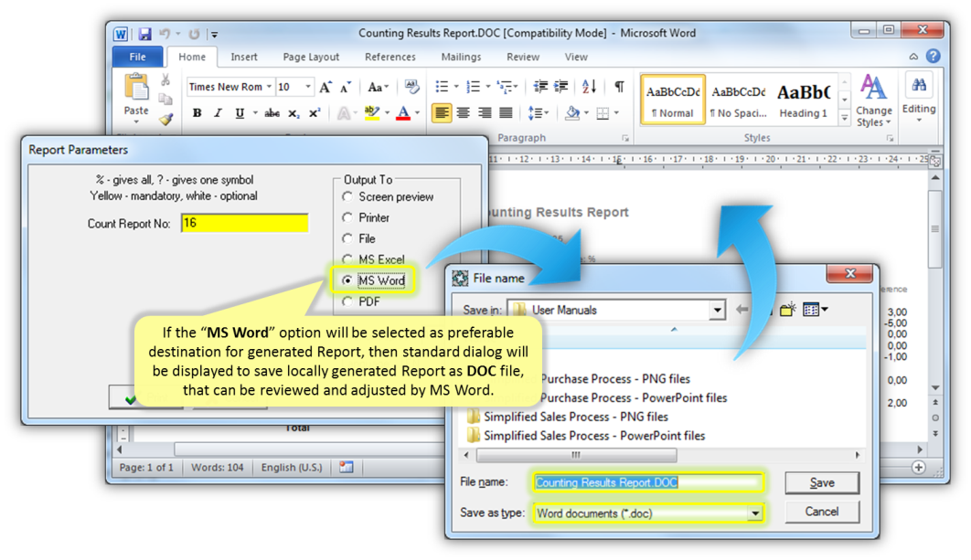Click Save in the File name dialog
This screenshot has height=560, width=971.
[x=822, y=482]
